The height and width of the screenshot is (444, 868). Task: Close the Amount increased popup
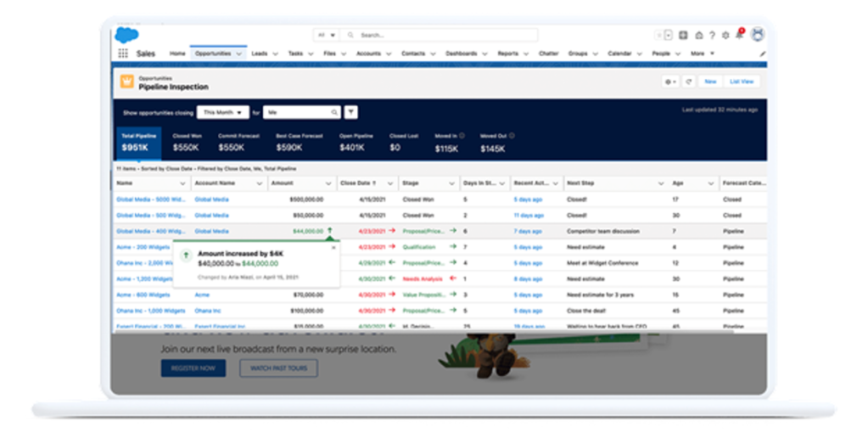pyautogui.click(x=333, y=248)
